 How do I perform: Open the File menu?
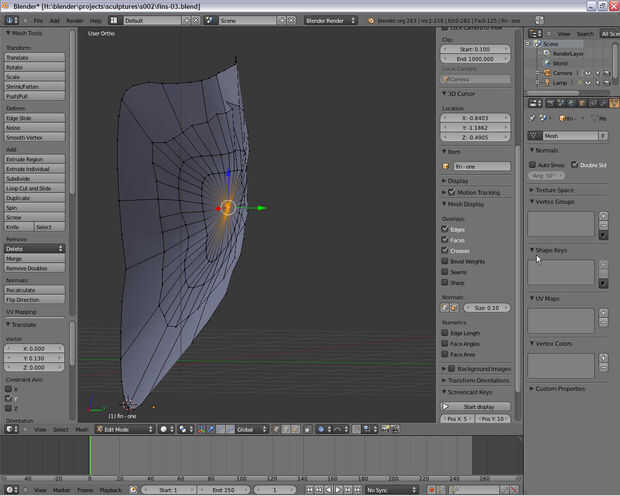pyautogui.click(x=38, y=19)
